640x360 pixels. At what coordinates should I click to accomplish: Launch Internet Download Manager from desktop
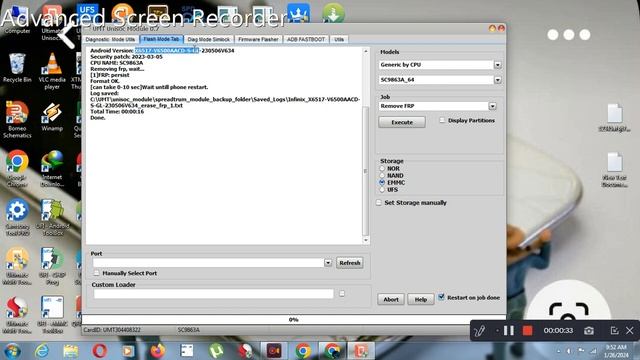(52, 168)
